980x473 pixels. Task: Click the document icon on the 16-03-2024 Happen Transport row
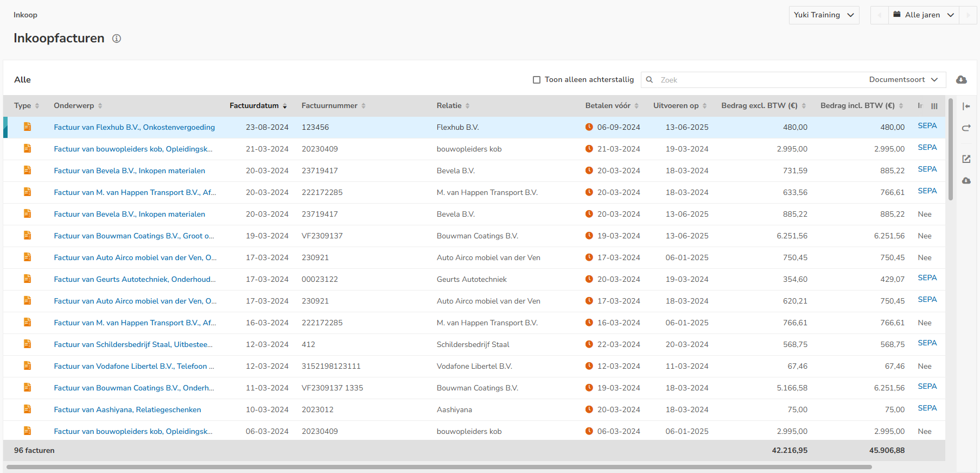click(x=27, y=323)
